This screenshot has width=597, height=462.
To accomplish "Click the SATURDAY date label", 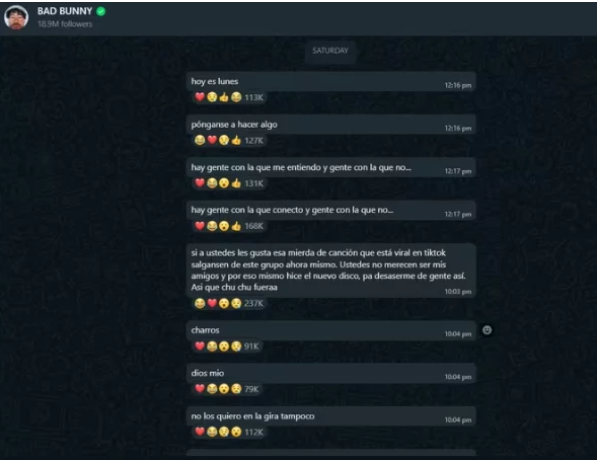I will coord(330,51).
